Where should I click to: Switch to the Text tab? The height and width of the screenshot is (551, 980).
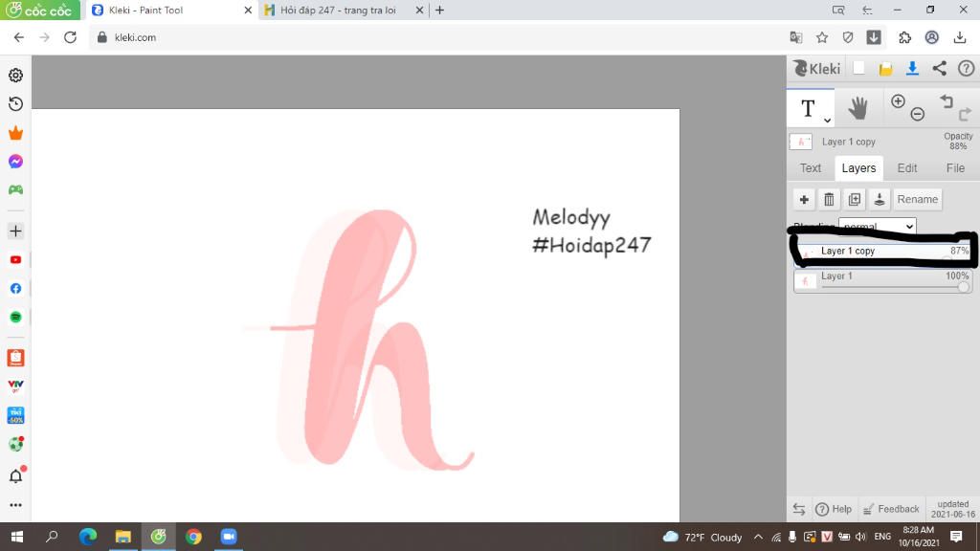click(811, 168)
